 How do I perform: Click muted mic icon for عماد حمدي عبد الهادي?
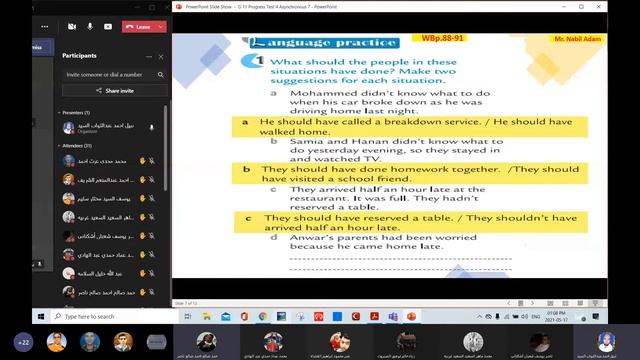152,255
